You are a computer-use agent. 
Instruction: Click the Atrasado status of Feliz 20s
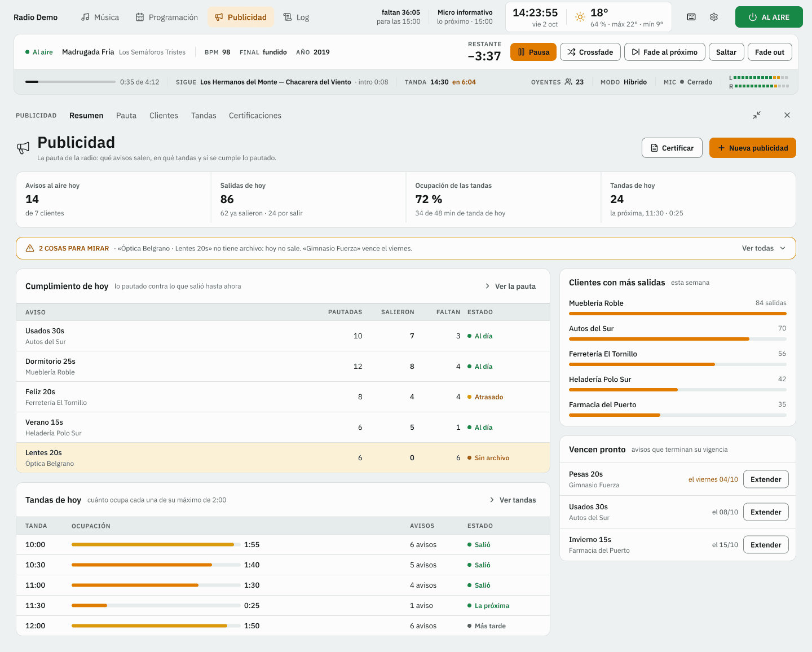click(486, 397)
